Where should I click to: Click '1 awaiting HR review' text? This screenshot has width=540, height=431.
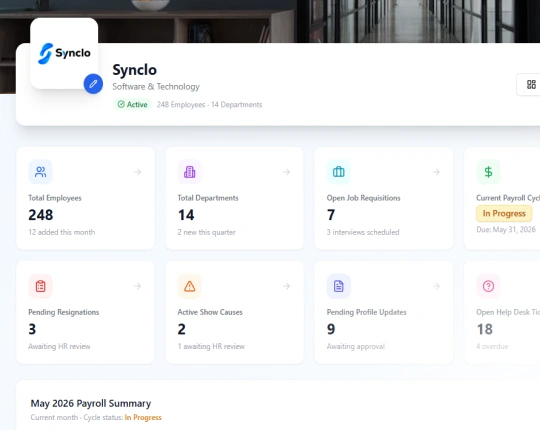211,347
